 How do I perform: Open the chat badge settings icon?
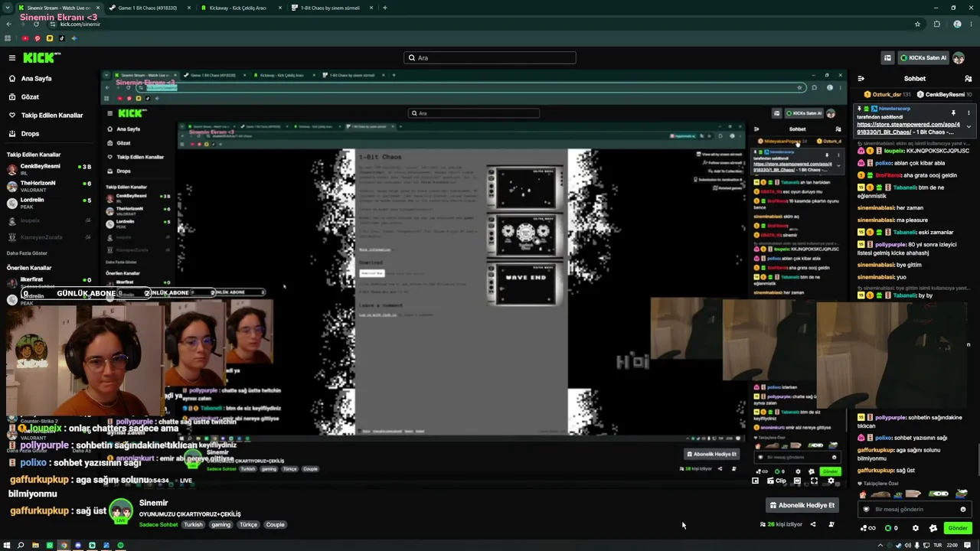[x=933, y=528]
